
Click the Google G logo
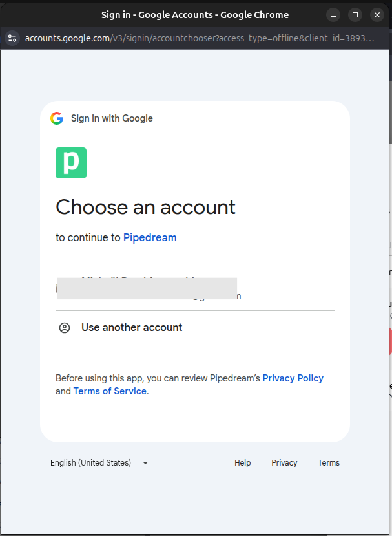[x=57, y=118]
